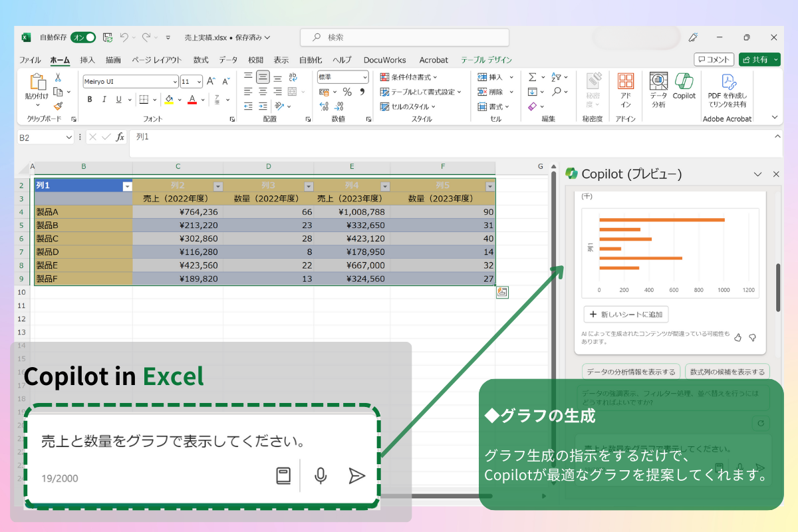
Task: Click the Quick Analysis icon below the table
Action: [x=502, y=293]
